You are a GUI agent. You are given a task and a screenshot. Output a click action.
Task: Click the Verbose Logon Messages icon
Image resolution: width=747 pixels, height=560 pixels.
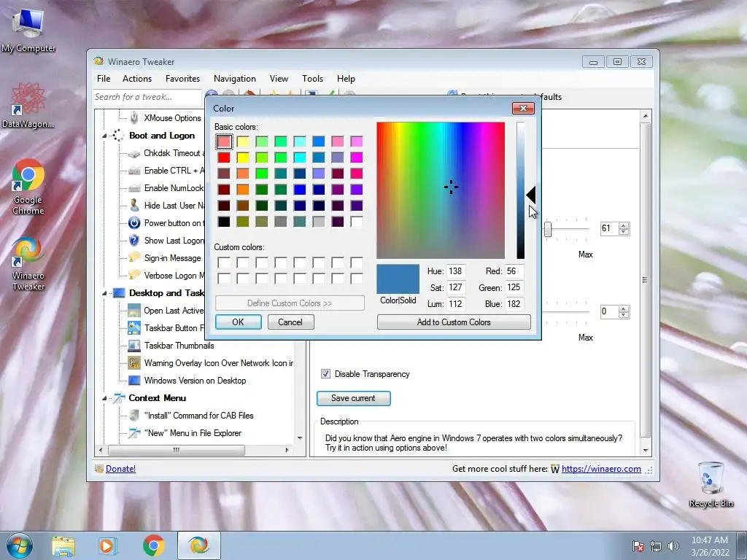(x=134, y=275)
